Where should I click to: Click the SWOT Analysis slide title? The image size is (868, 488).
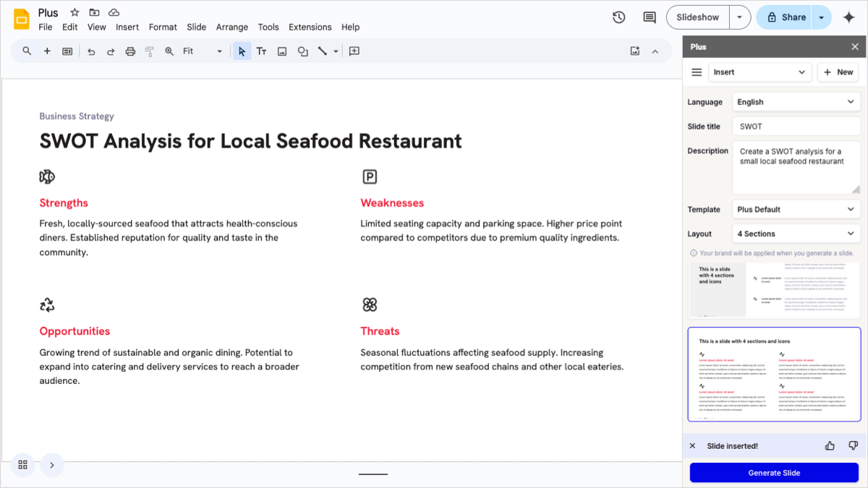[250, 140]
